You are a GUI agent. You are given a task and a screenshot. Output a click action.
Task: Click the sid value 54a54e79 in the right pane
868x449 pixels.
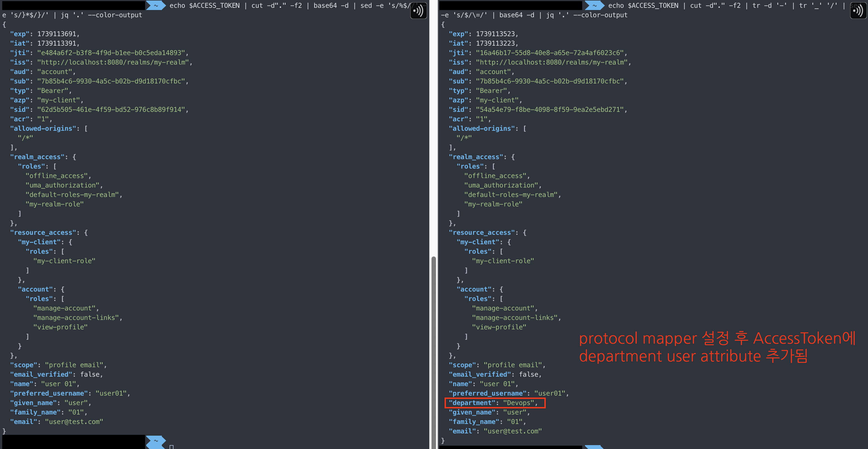point(550,110)
